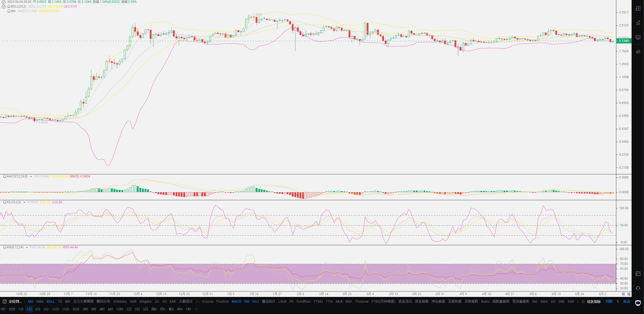Open the layout panel icon in sidebar
The width and height of the screenshot is (644, 314).
click(x=638, y=274)
